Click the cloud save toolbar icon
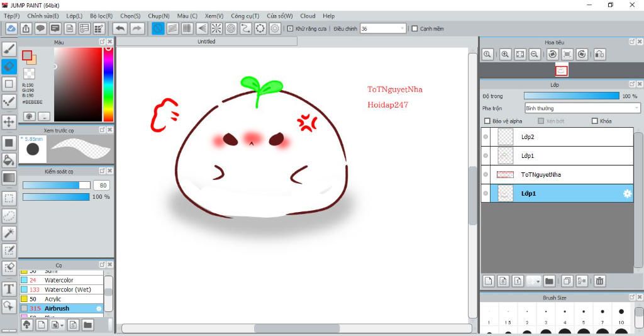 click(x=11, y=28)
